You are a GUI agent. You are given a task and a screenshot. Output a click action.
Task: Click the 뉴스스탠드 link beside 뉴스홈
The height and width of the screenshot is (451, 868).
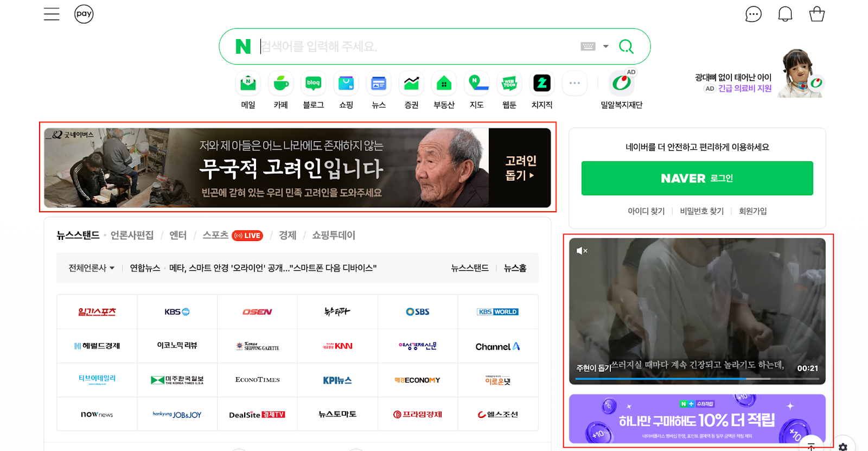(470, 268)
